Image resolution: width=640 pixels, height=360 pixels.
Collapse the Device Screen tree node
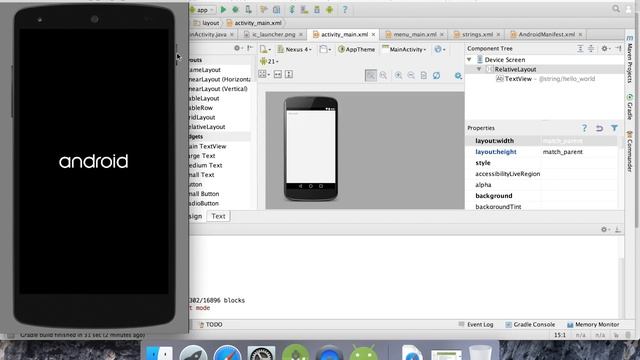[x=469, y=60]
